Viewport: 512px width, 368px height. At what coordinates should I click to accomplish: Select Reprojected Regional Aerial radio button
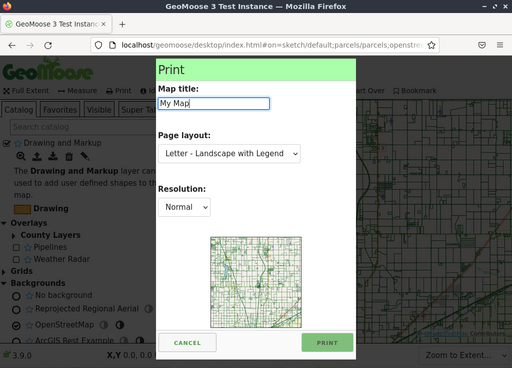point(16,310)
